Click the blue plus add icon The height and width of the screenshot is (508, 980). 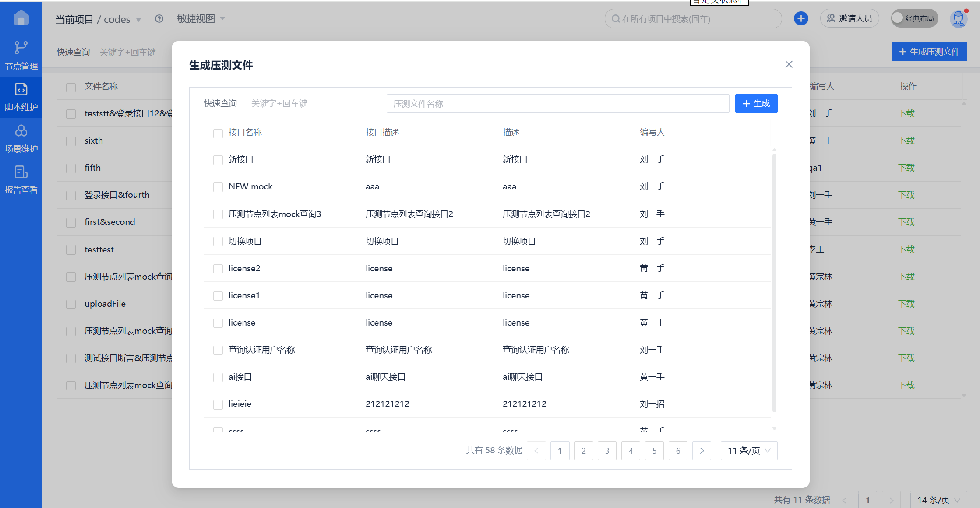pyautogui.click(x=801, y=18)
